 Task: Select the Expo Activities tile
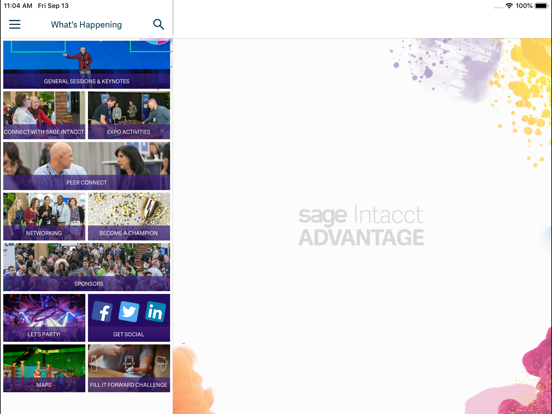pyautogui.click(x=129, y=115)
